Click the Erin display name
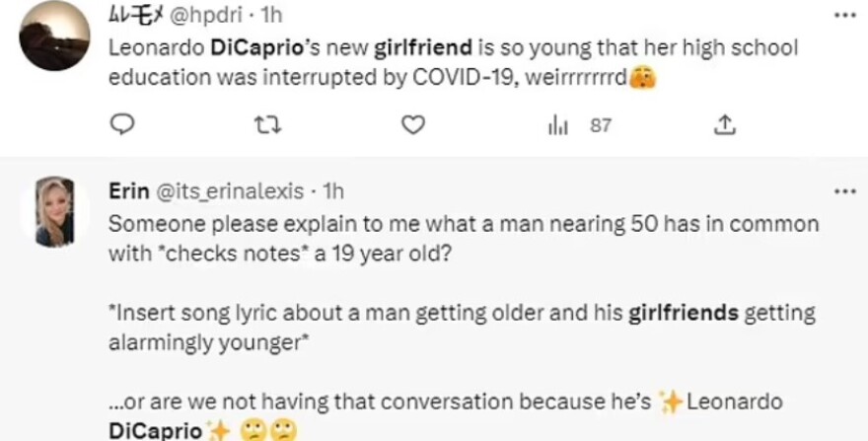Viewport: 868px width, 441px height. (x=126, y=190)
